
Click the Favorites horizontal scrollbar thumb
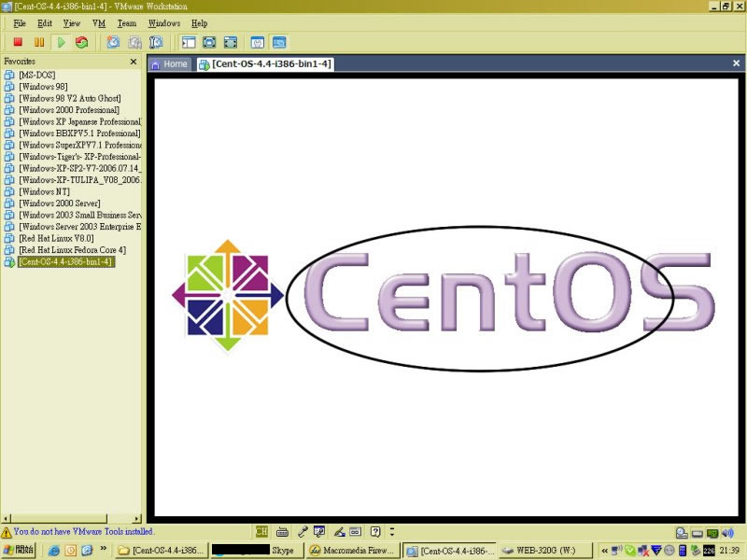point(59,519)
